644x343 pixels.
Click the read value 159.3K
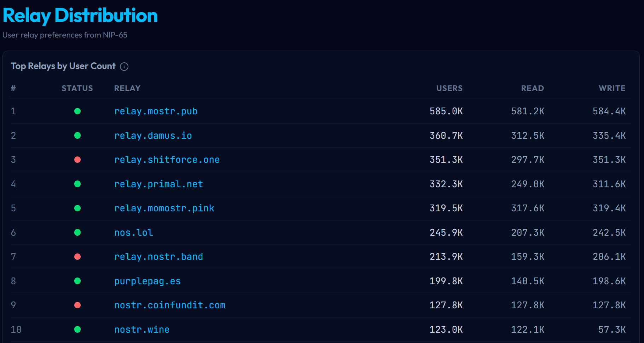528,257
